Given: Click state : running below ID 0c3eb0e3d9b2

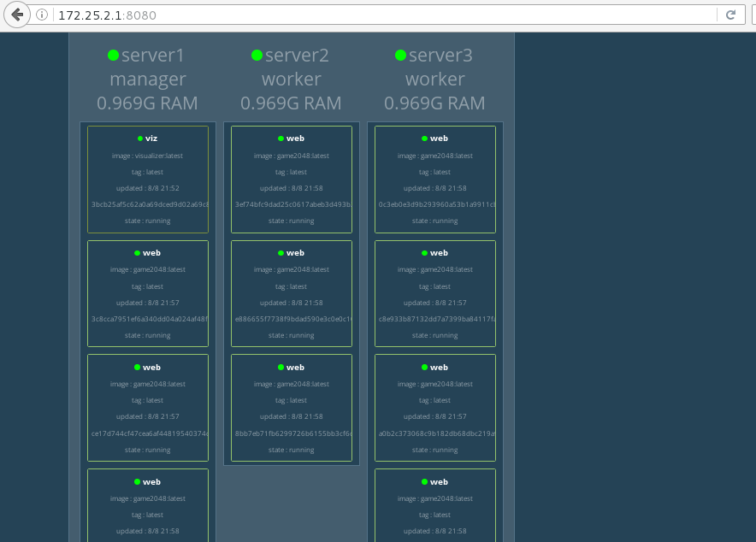Looking at the screenshot, I should point(435,221).
